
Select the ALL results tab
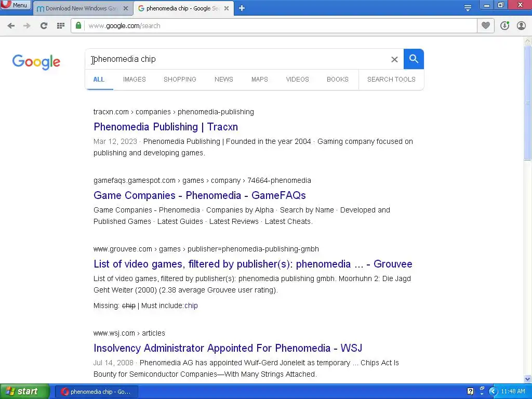pyautogui.click(x=99, y=79)
